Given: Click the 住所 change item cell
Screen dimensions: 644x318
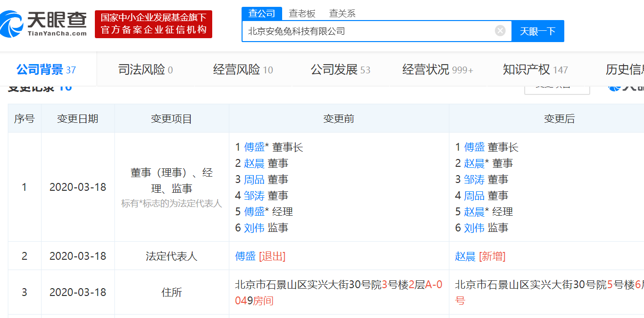Looking at the screenshot, I should click(x=172, y=293).
